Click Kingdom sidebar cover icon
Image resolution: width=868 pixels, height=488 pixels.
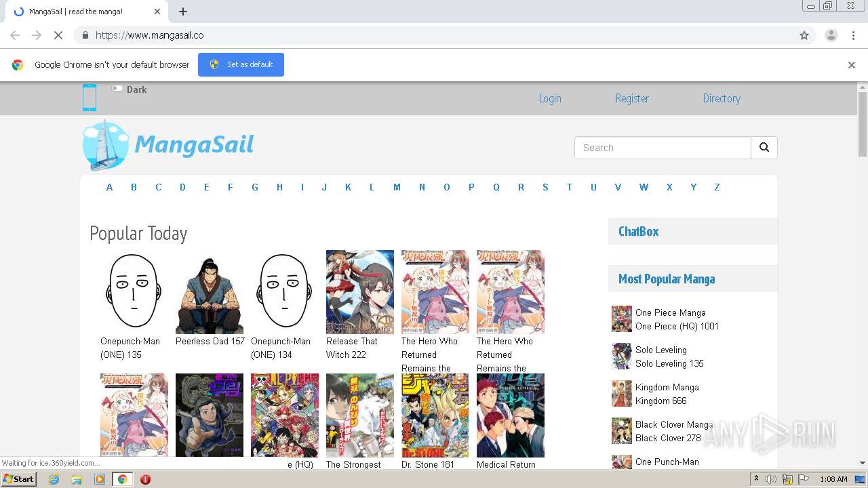pos(622,393)
